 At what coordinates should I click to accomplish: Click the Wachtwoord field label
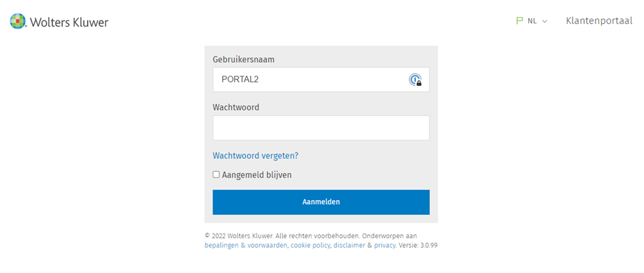pos(236,107)
